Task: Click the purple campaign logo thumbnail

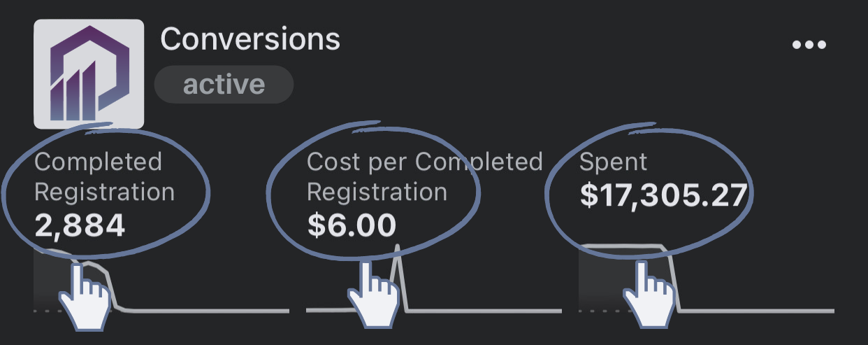Action: click(89, 74)
